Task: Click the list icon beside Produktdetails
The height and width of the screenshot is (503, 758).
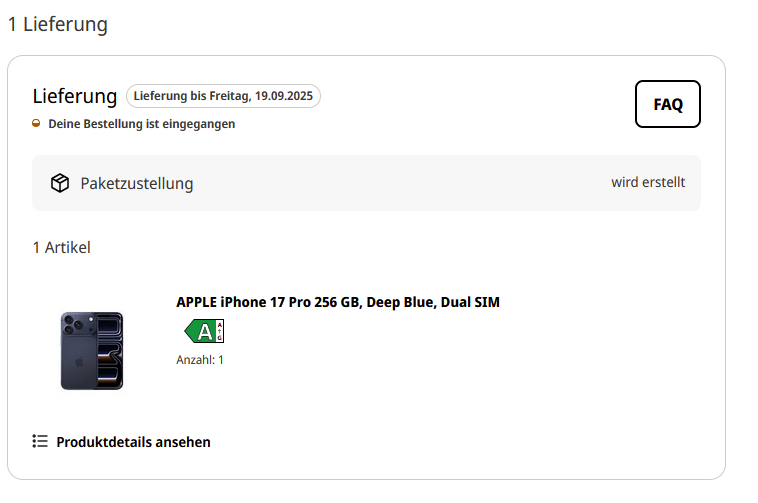Action: [40, 441]
